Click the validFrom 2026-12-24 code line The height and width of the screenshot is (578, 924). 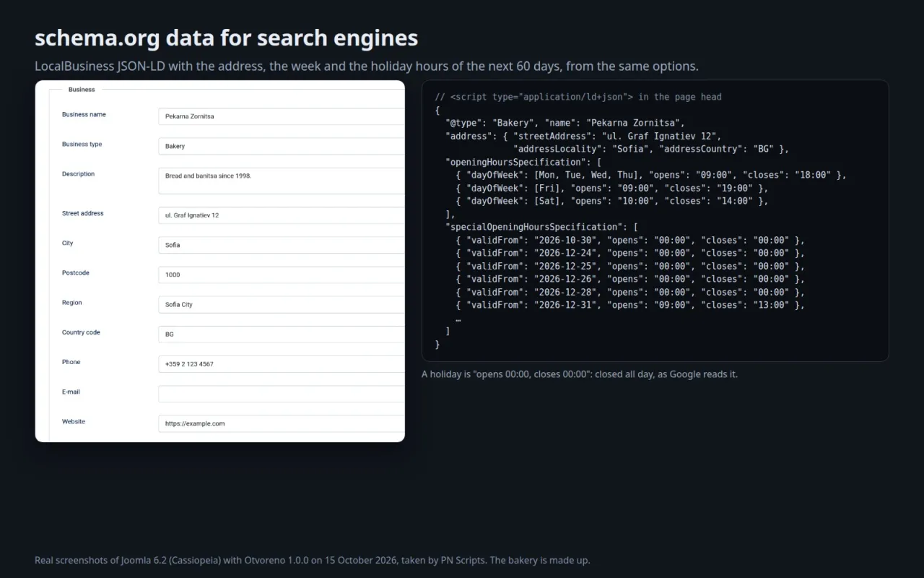(x=630, y=253)
